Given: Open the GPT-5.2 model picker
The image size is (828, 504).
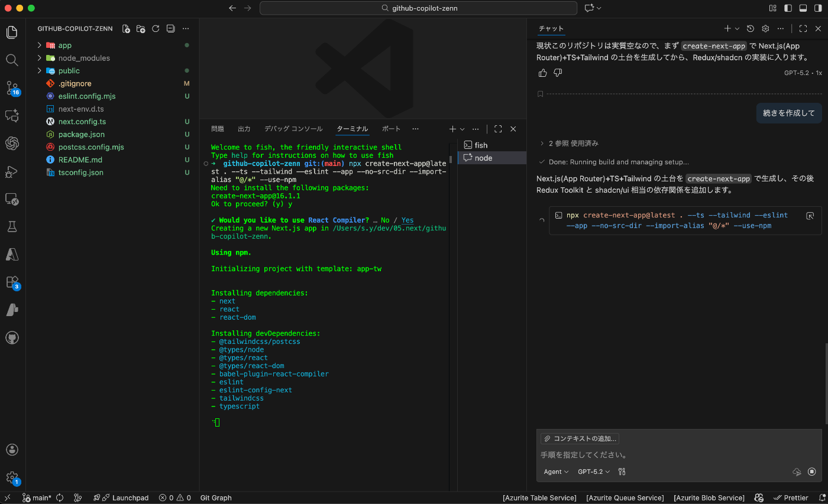Looking at the screenshot, I should tap(594, 472).
